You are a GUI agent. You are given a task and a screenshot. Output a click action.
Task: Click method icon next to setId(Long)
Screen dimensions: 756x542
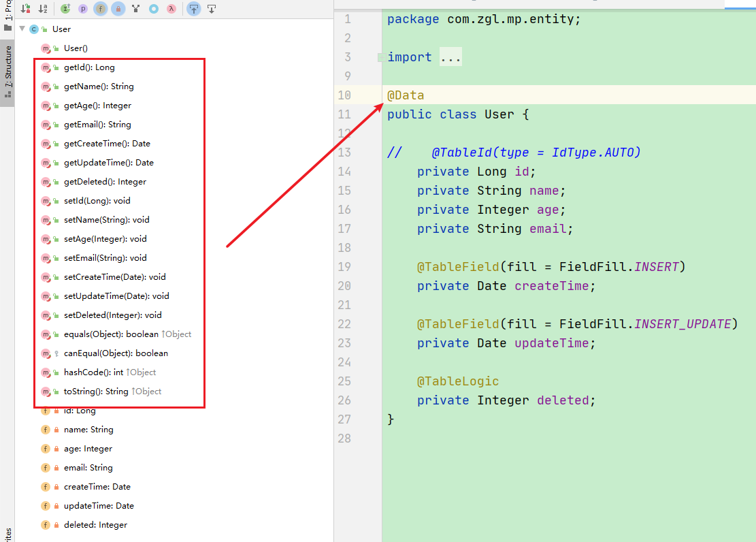[x=46, y=201]
